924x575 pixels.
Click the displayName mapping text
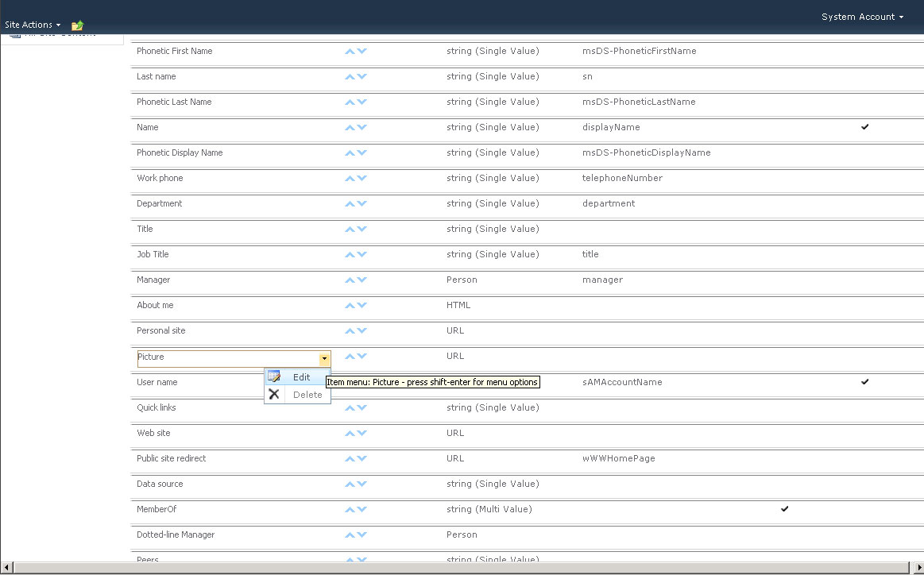(611, 127)
